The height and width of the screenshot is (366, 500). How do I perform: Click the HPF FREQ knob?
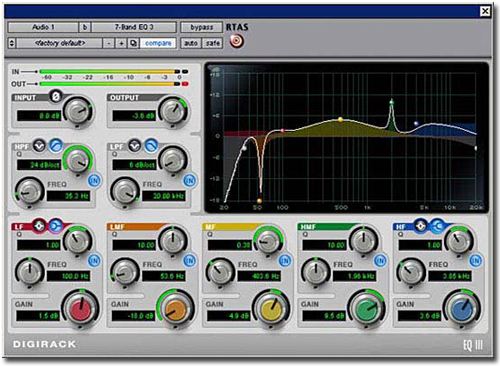pos(29,192)
